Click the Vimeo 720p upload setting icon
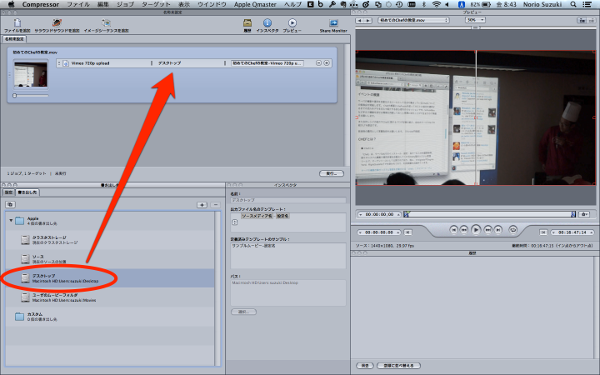 tap(65, 63)
